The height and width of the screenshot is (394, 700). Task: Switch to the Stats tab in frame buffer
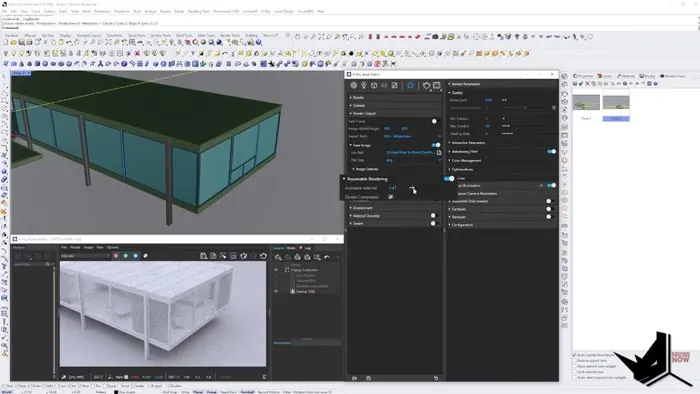click(291, 248)
